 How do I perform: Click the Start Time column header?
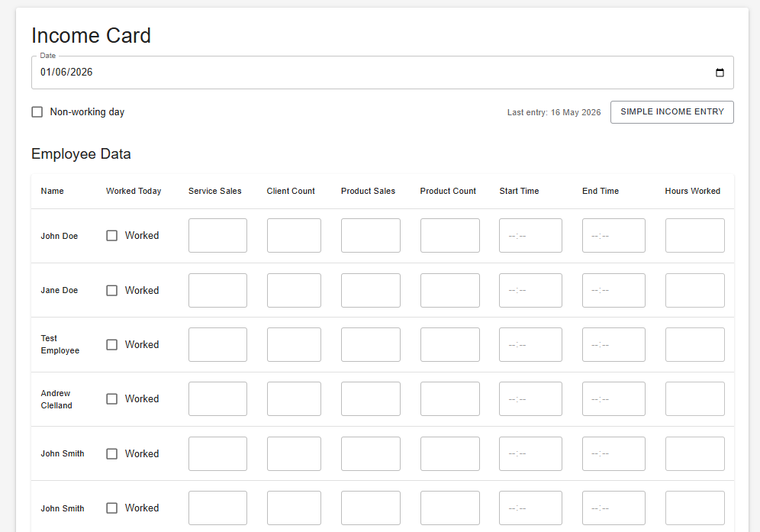[519, 191]
